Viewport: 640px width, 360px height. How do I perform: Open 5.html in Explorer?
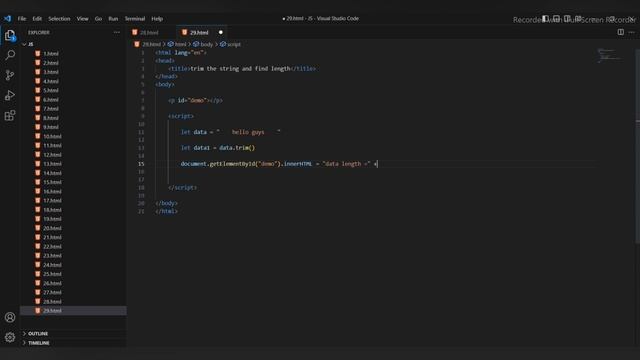pyautogui.click(x=51, y=90)
